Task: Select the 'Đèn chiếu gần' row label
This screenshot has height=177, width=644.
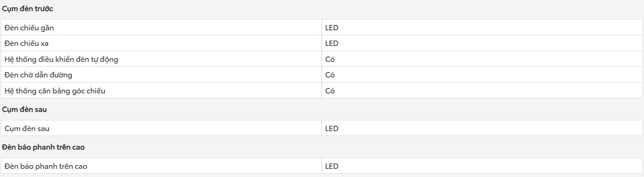Action: [x=29, y=28]
